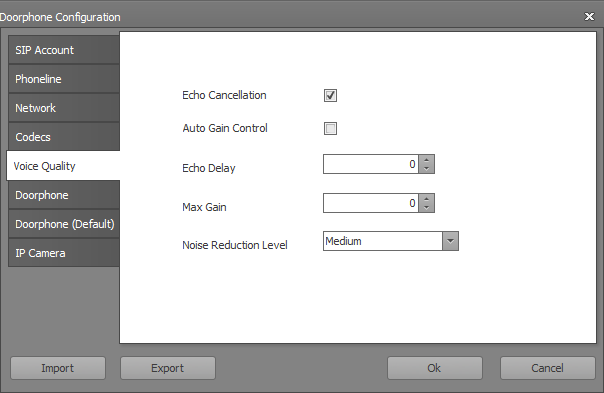The image size is (604, 393).
Task: Uncheck the Echo Cancellation checkbox
Action: pos(330,96)
